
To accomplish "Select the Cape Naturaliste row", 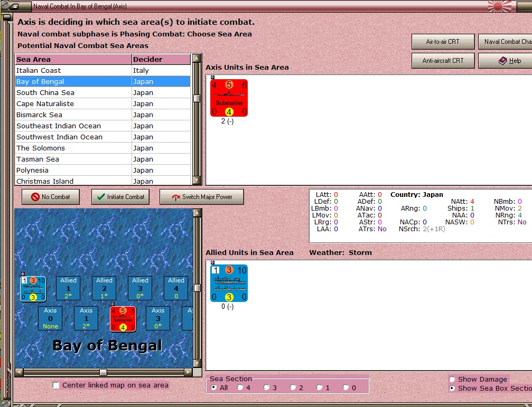I will 103,103.
